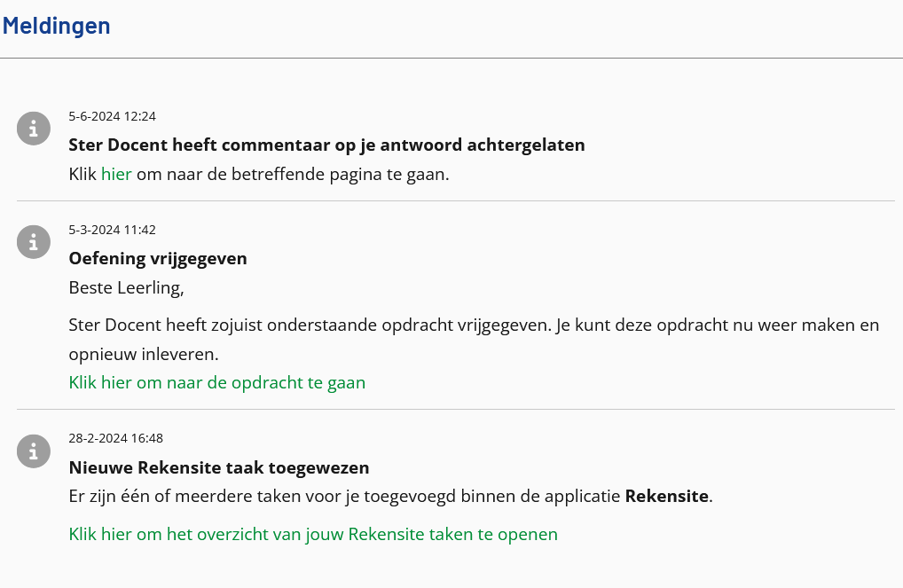Follow 'Klik hier om naar de opdracht te gaan'
903x588 pixels.
click(x=217, y=382)
